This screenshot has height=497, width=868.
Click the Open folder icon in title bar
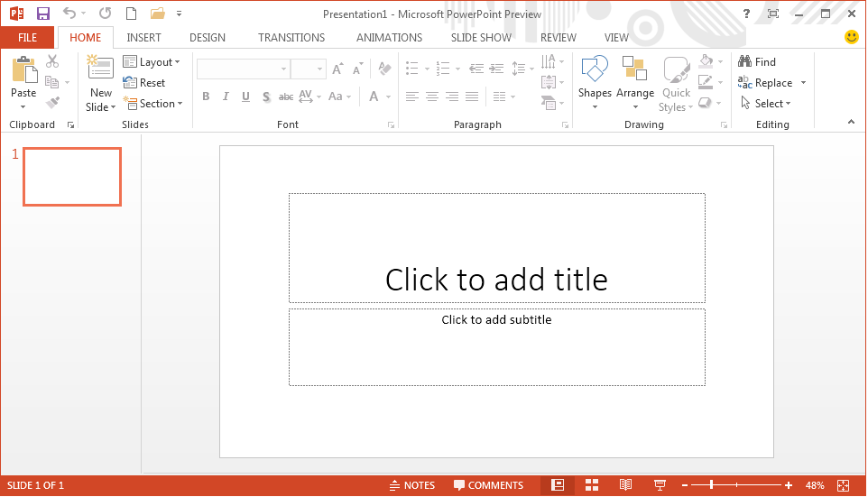158,14
